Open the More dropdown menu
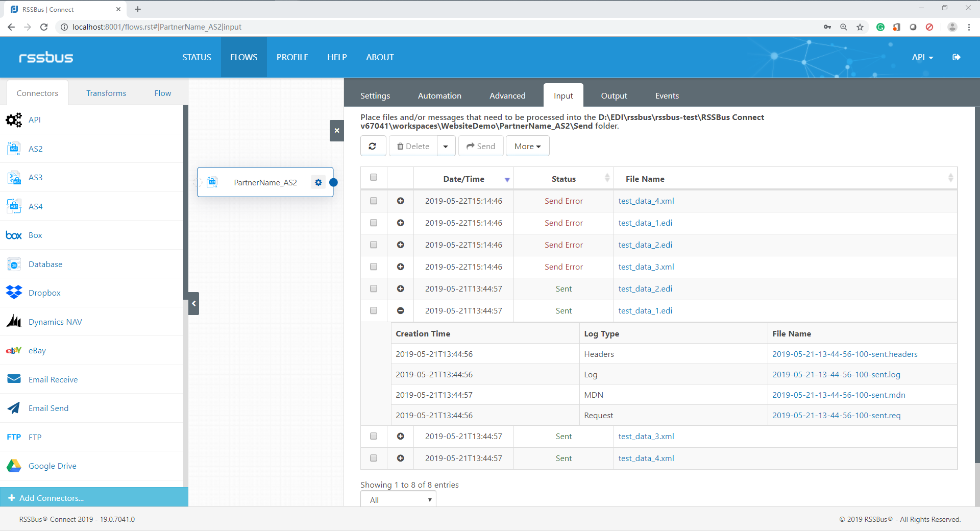 click(527, 146)
